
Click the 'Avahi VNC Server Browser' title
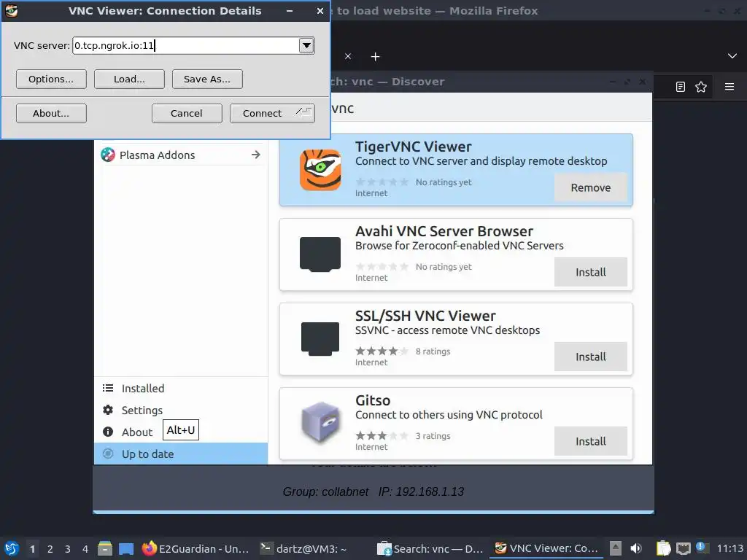pyautogui.click(x=444, y=231)
